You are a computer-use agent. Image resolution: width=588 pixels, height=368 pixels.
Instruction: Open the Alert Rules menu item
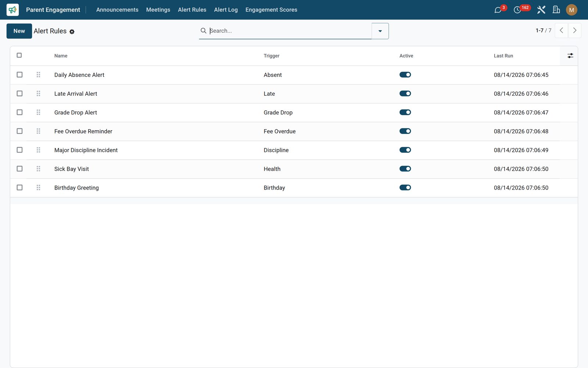tap(192, 10)
